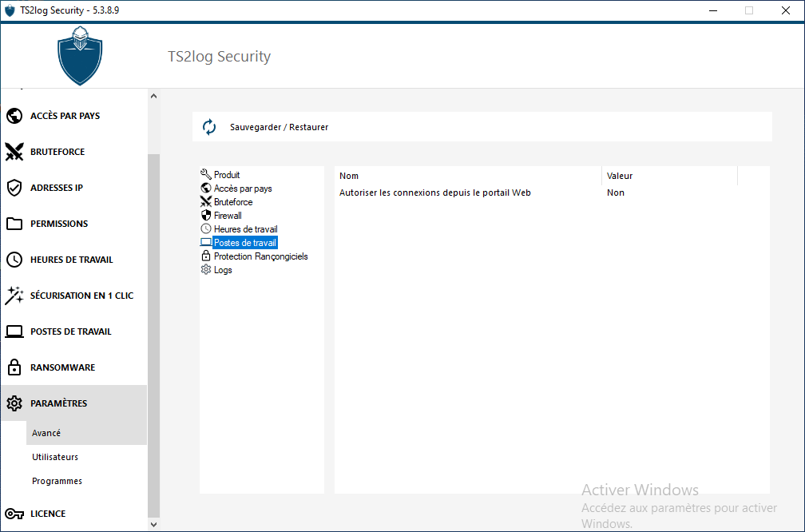This screenshot has width=805, height=532.
Task: Click the globe icon for Accès par pays sidebar
Action: [14, 116]
